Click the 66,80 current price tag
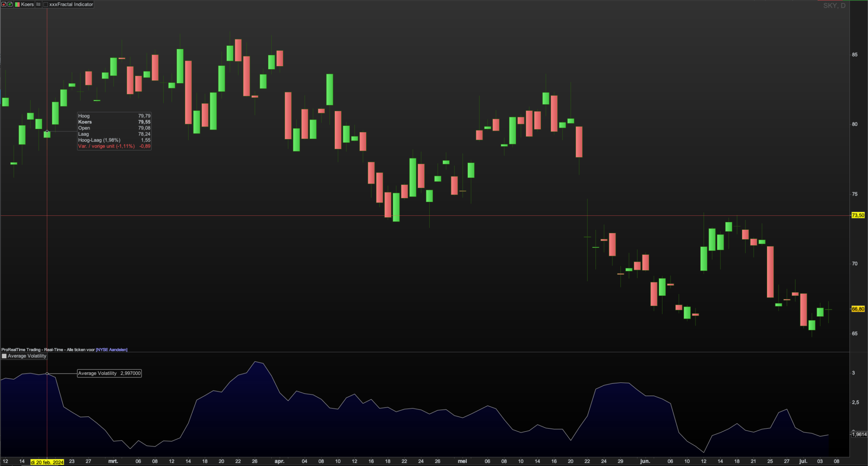This screenshot has width=868, height=466. [858, 309]
